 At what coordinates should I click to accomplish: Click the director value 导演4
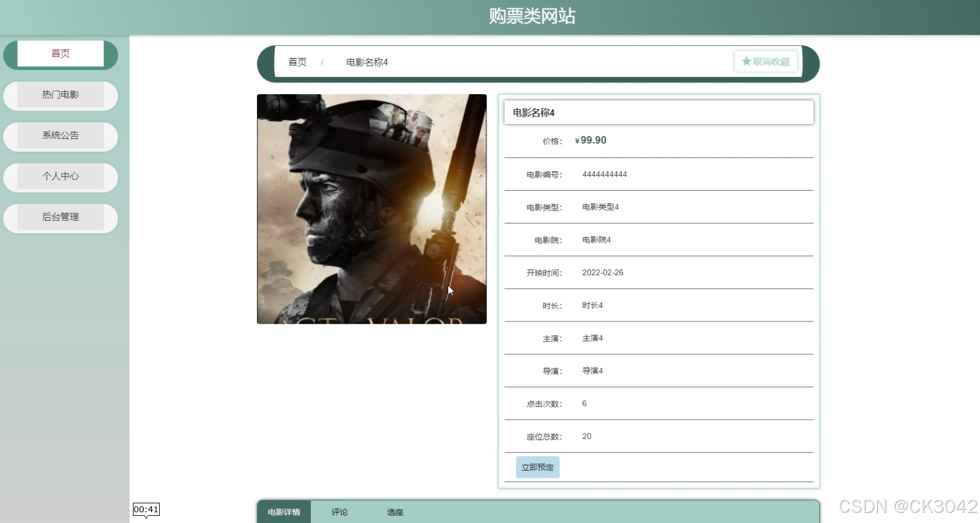click(593, 371)
